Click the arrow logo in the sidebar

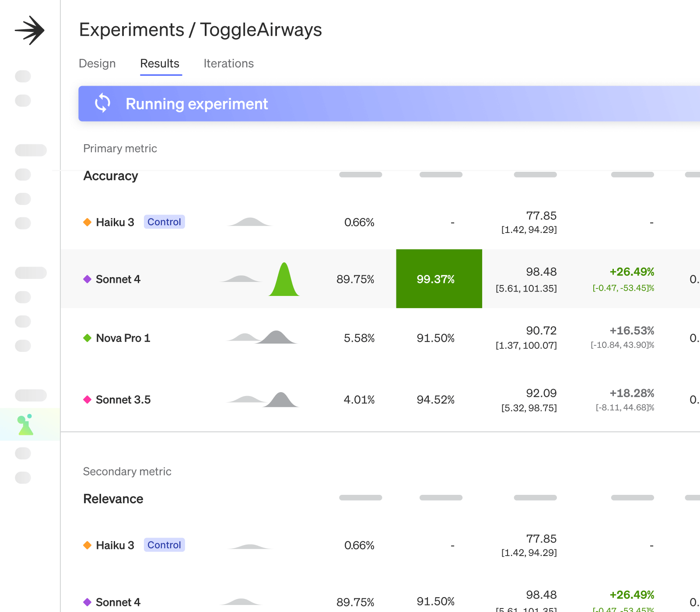pos(30,30)
